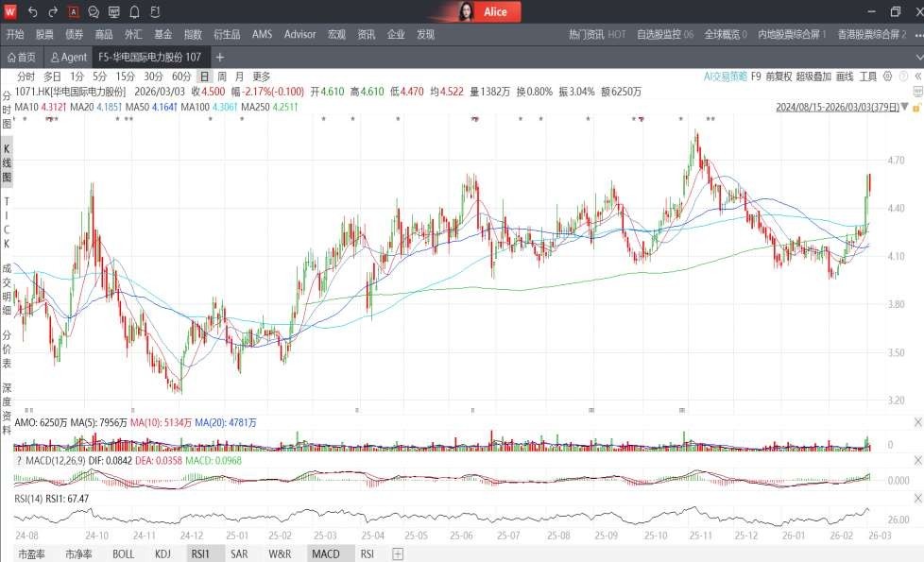Expand the three-dot overflow menu at top right
Image resolution: width=924 pixels, height=562 pixels.
click(x=916, y=34)
